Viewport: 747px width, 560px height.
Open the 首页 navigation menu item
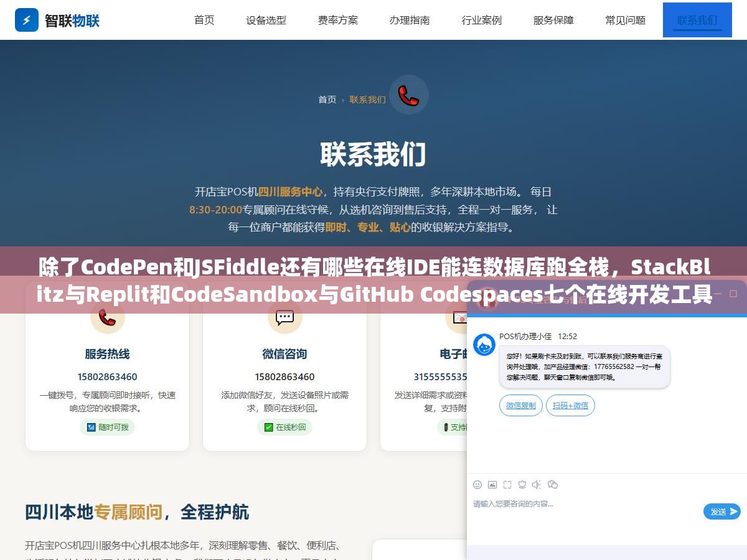tap(204, 20)
